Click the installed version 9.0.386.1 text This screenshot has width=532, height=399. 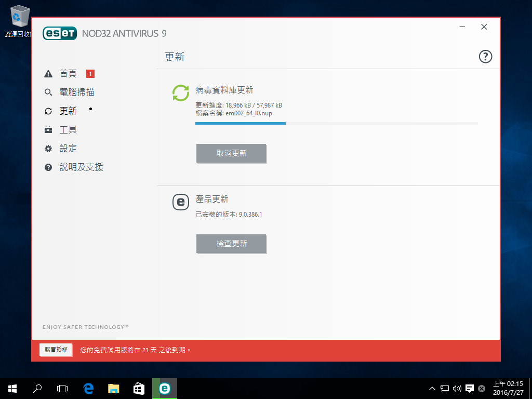point(250,215)
